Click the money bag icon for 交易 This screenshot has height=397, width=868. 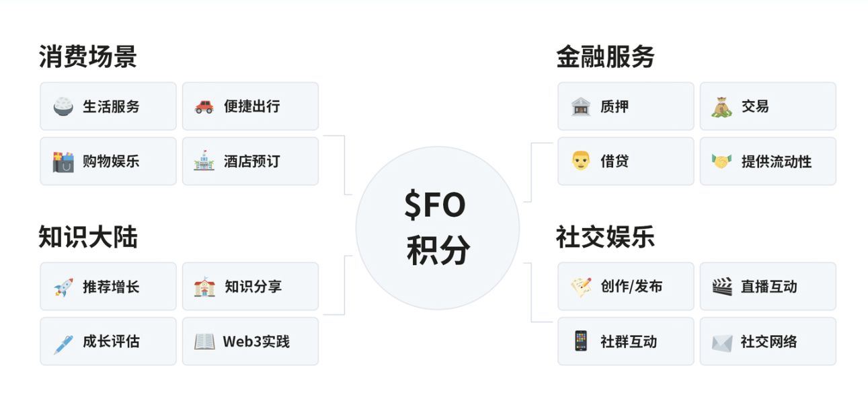click(722, 106)
